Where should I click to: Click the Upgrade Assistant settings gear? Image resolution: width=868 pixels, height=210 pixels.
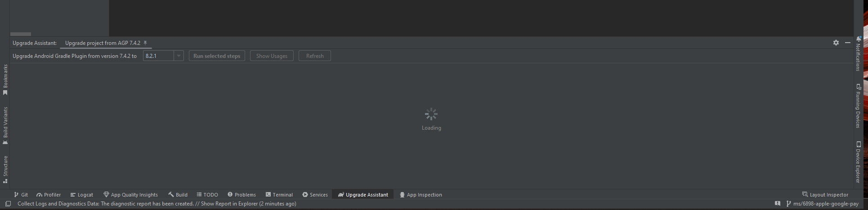[836, 43]
